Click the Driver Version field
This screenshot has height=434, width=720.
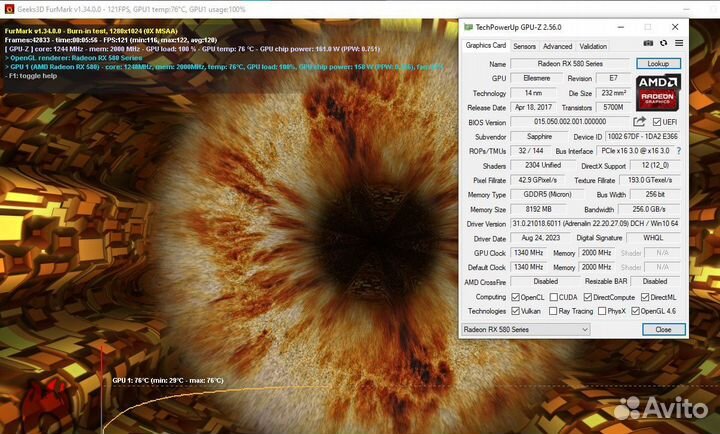click(x=596, y=224)
